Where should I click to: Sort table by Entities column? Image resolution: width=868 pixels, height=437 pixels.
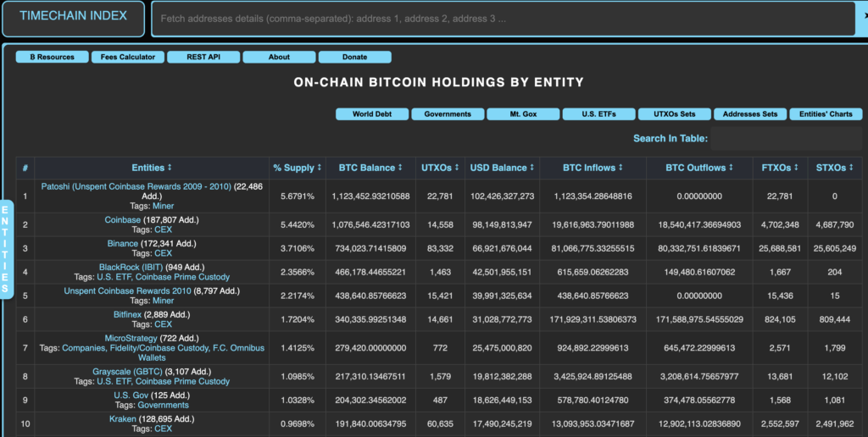pyautogui.click(x=152, y=168)
